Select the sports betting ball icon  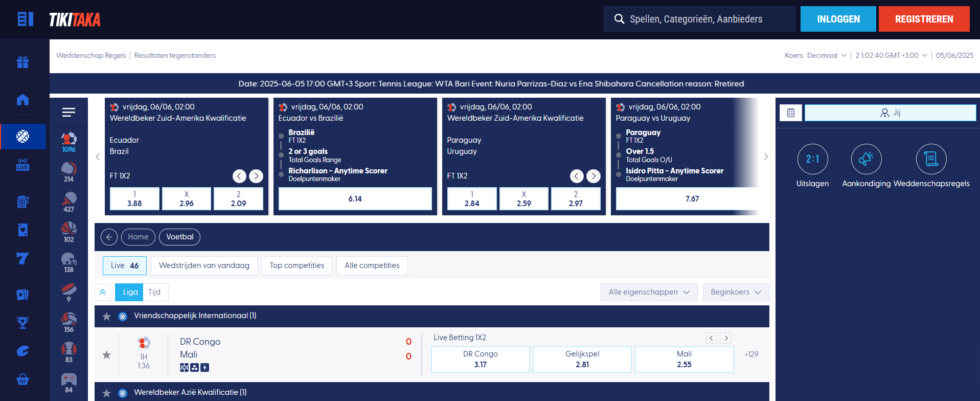click(x=22, y=136)
